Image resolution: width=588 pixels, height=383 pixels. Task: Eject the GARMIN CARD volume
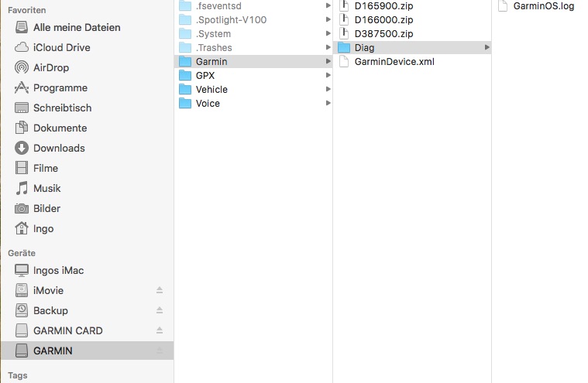(160, 330)
